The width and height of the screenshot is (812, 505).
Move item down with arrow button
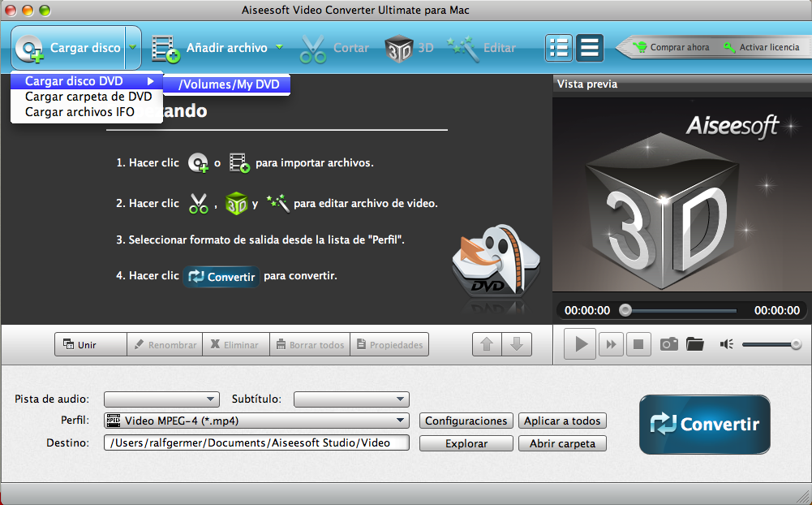pyautogui.click(x=517, y=344)
